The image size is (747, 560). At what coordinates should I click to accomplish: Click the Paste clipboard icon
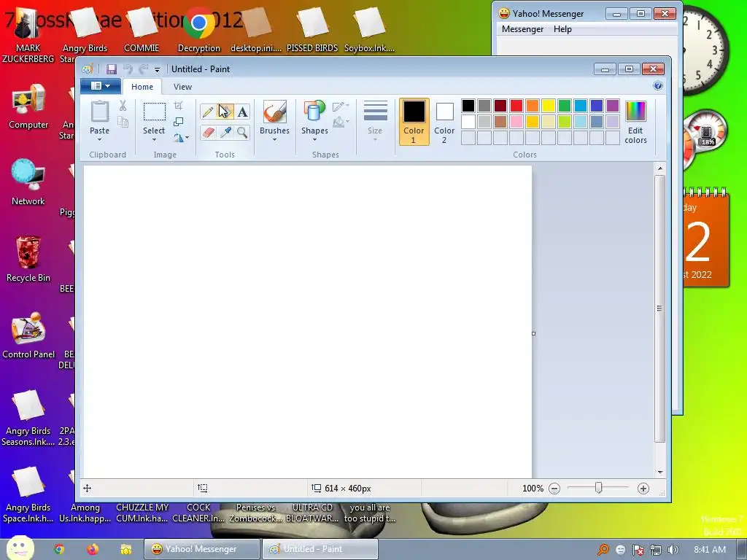coord(99,111)
